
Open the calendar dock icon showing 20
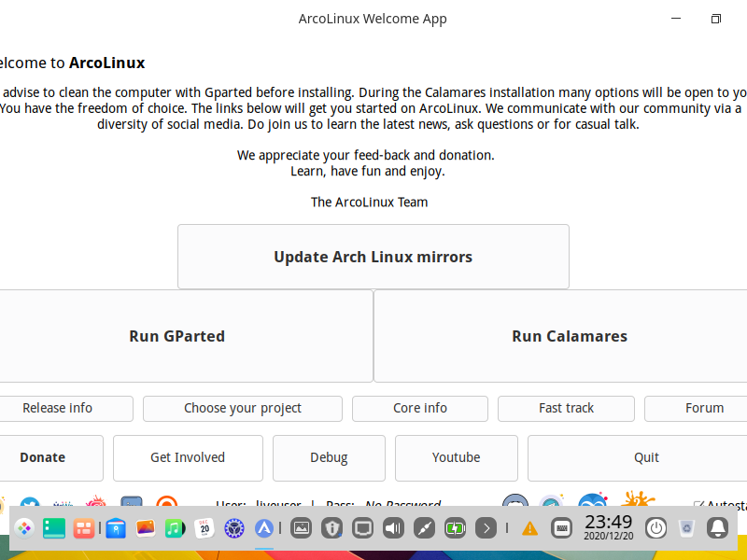pyautogui.click(x=204, y=528)
